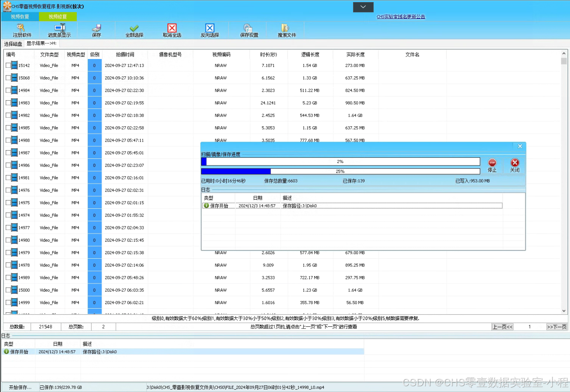The width and height of the screenshot is (570, 392).
Task: Click the 保存总数量:6603 label in dialog
Action: [x=280, y=181]
